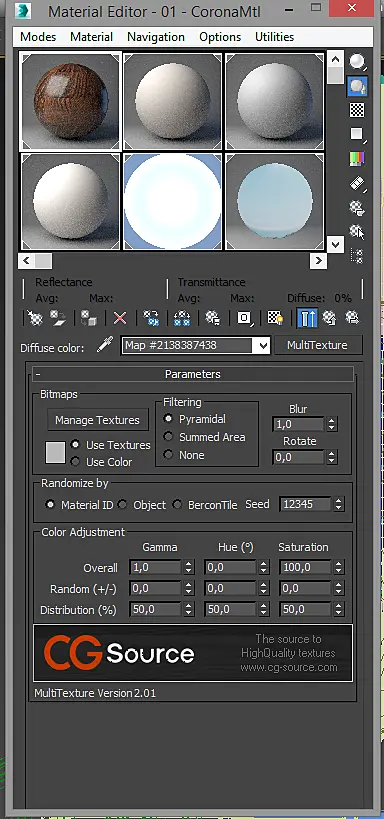Click the Sample UV Tiling icon
The image size is (384, 819).
tap(357, 134)
